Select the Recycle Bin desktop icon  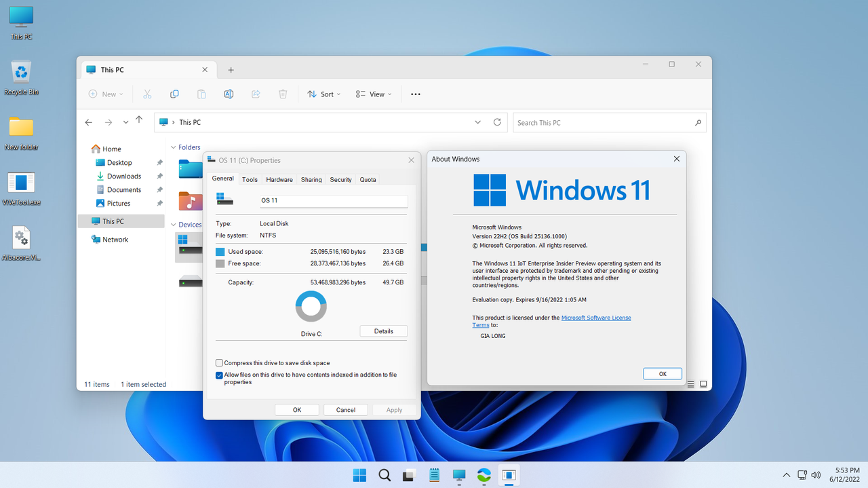click(22, 78)
